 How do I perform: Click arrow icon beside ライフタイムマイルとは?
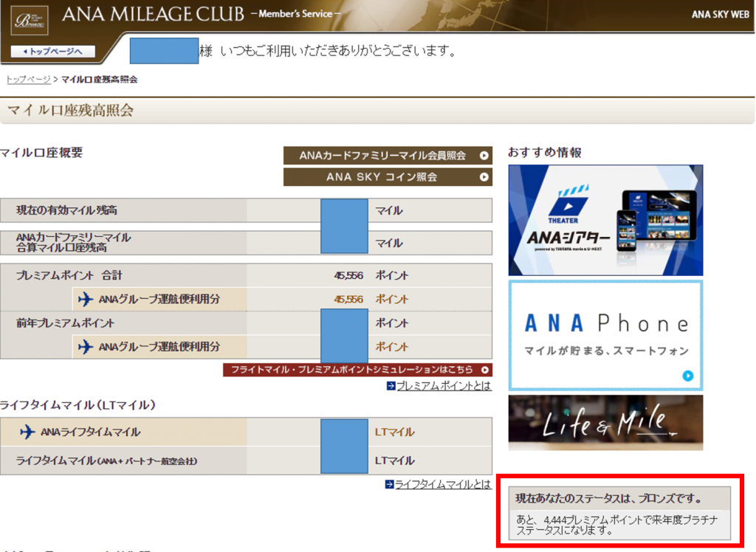click(390, 484)
